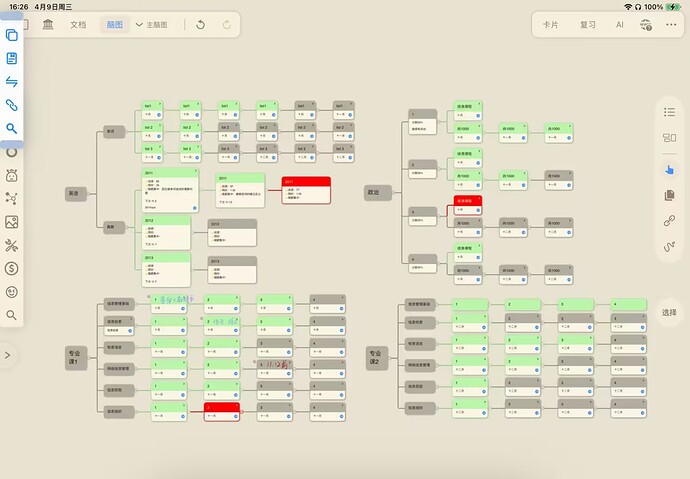Image resolution: width=690 pixels, height=479 pixels.
Task: Select the gray 2012 card
Action: click(232, 233)
